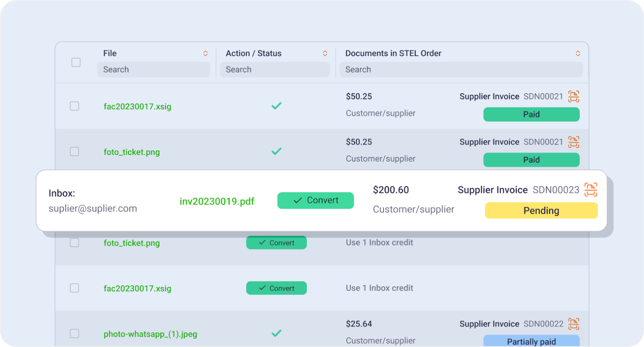Image resolution: width=644 pixels, height=347 pixels.
Task: Click scan icon next to SDN00023
Action: point(590,189)
